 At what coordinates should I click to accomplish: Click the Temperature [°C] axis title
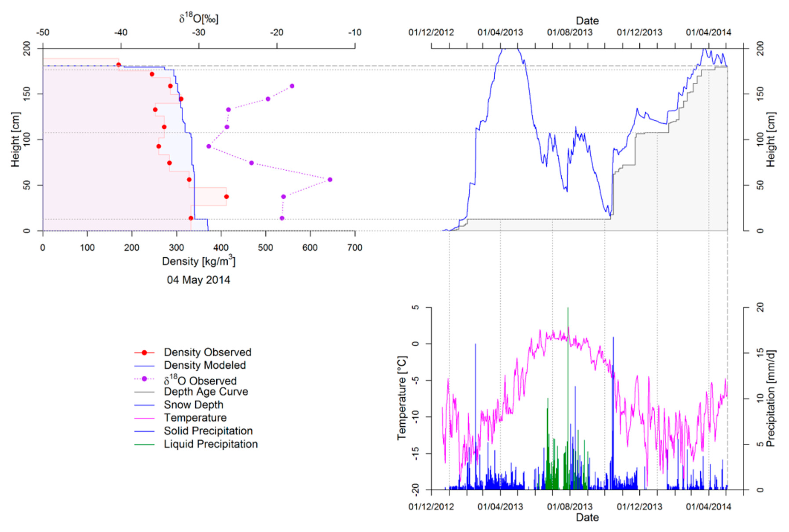point(402,398)
